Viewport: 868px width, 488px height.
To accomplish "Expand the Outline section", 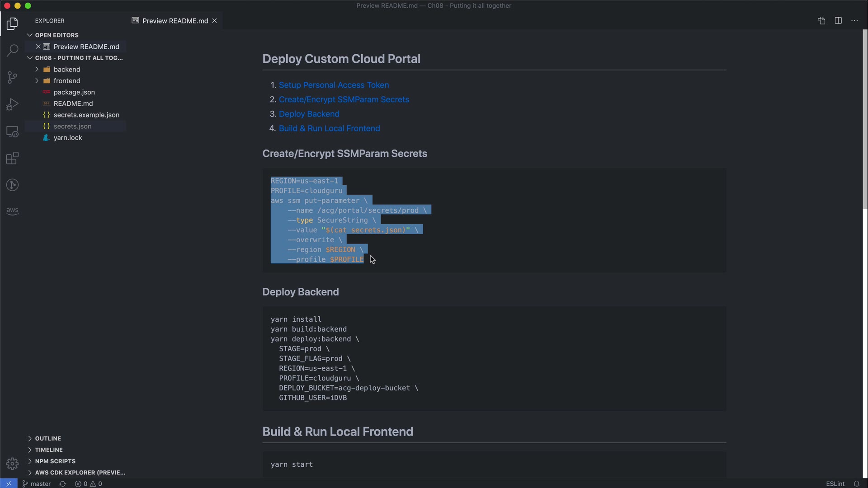I will [48, 438].
